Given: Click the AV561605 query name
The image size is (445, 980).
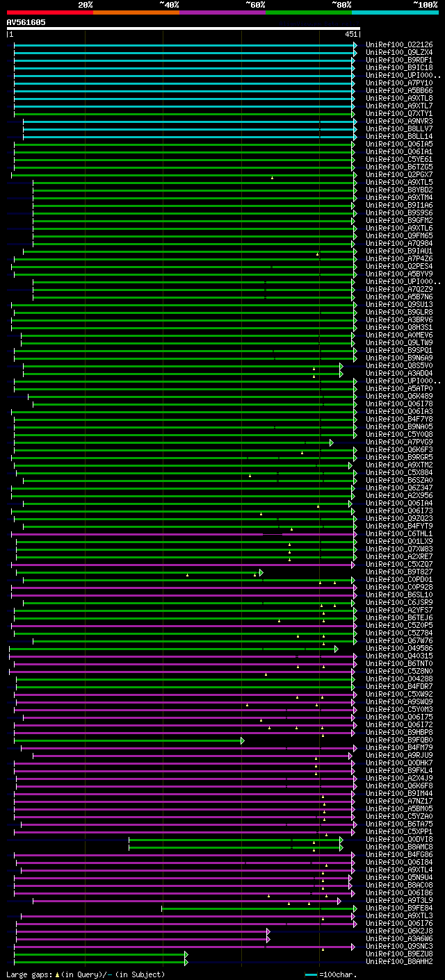Looking at the screenshot, I should pos(26,22).
